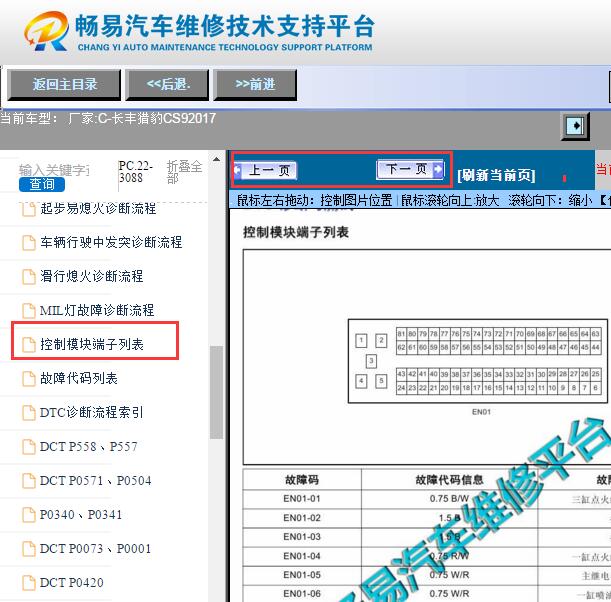Refresh the current page (刷新当前页)

point(496,175)
